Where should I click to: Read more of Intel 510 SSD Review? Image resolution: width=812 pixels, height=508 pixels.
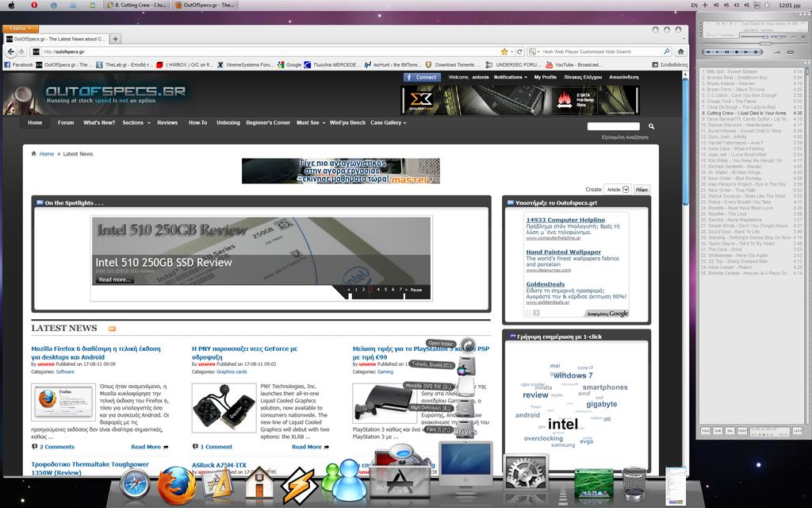point(114,280)
